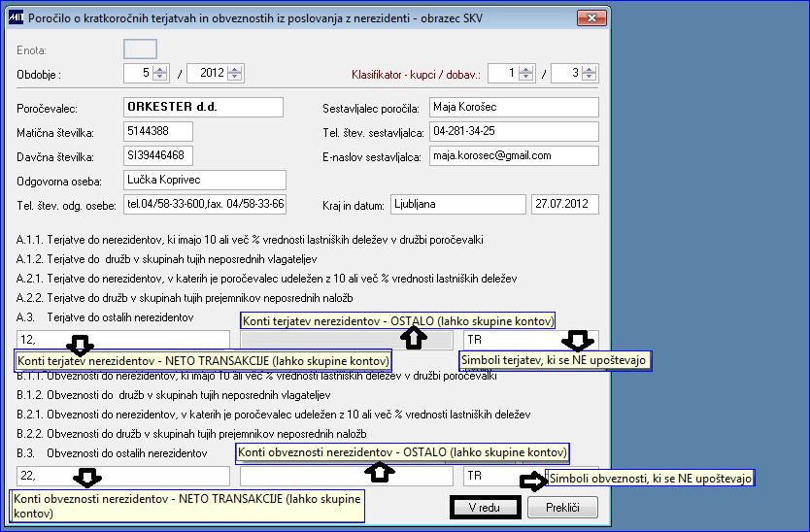
Task: Cancel with the Prekliči button
Action: pos(562,508)
